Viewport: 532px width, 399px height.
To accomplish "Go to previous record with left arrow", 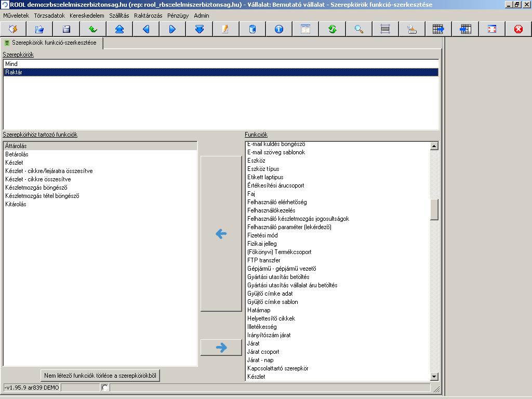I will 146,29.
